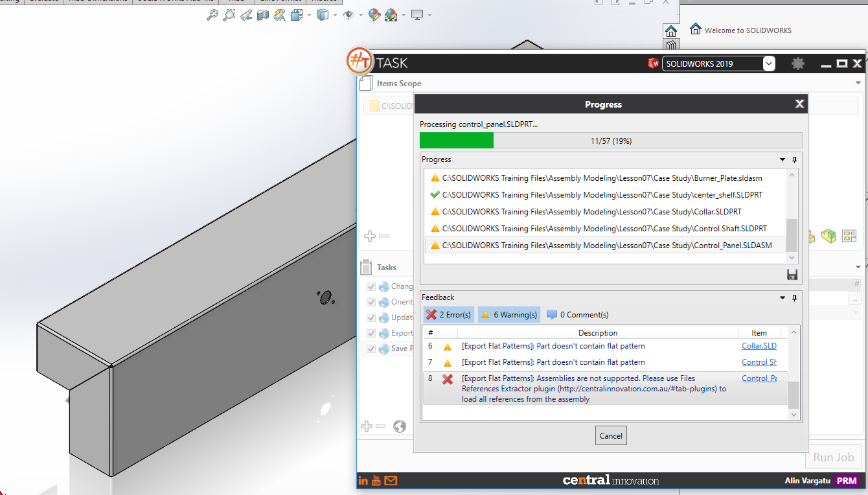Image resolution: width=868 pixels, height=495 pixels.
Task: Collapse the Items Scope section arrow
Action: click(858, 83)
